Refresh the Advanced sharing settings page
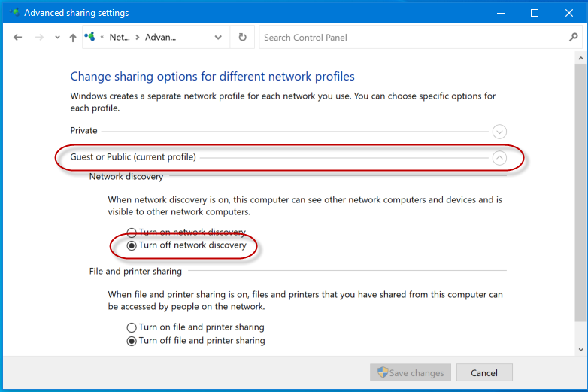The image size is (588, 392). (x=242, y=38)
